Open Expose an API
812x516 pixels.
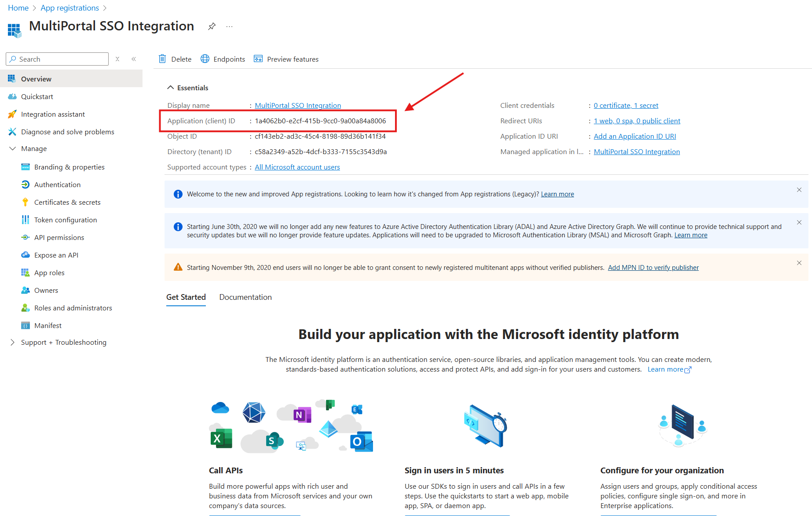[x=56, y=255]
